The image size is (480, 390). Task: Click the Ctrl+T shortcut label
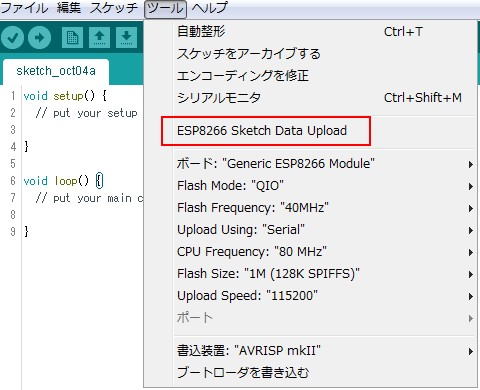[x=403, y=32]
